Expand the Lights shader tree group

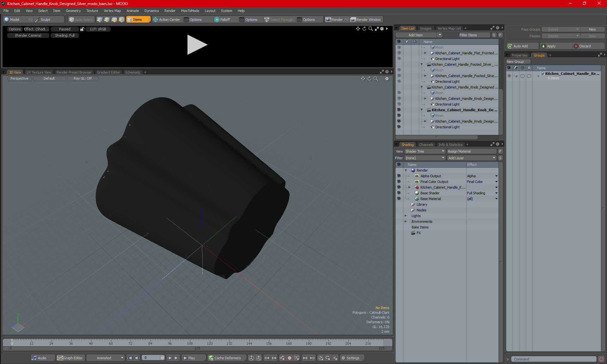(406, 216)
